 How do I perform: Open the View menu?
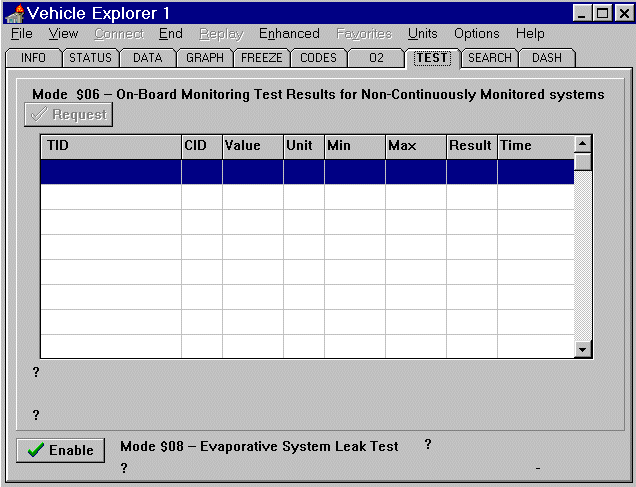63,34
